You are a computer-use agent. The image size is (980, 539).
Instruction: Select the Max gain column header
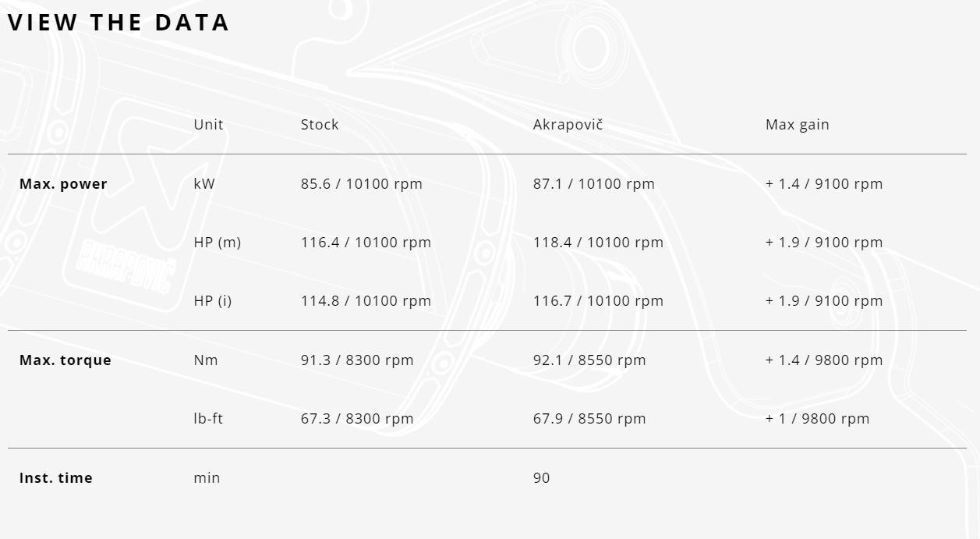pos(797,125)
